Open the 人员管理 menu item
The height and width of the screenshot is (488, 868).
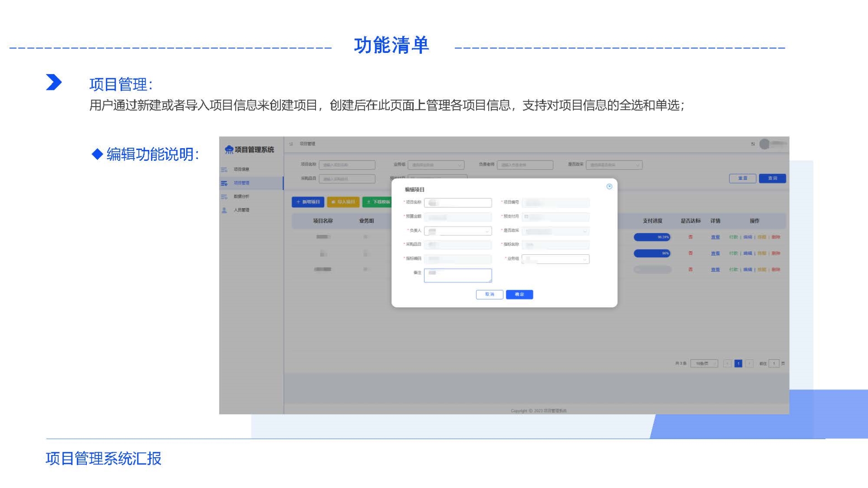click(241, 210)
